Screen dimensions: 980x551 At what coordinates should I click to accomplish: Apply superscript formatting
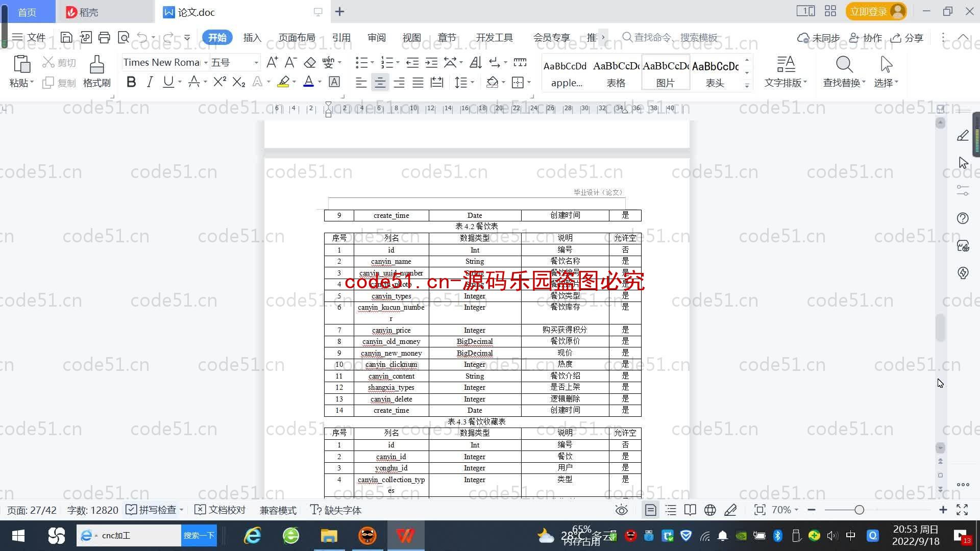[x=220, y=82]
